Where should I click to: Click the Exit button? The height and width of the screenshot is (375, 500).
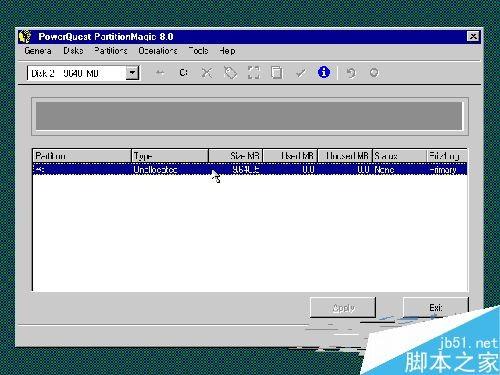coord(436,307)
